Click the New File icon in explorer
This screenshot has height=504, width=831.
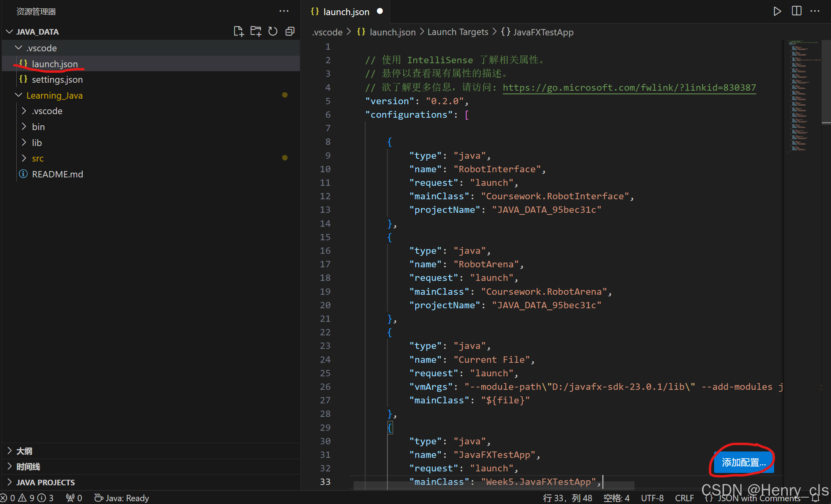pos(238,31)
